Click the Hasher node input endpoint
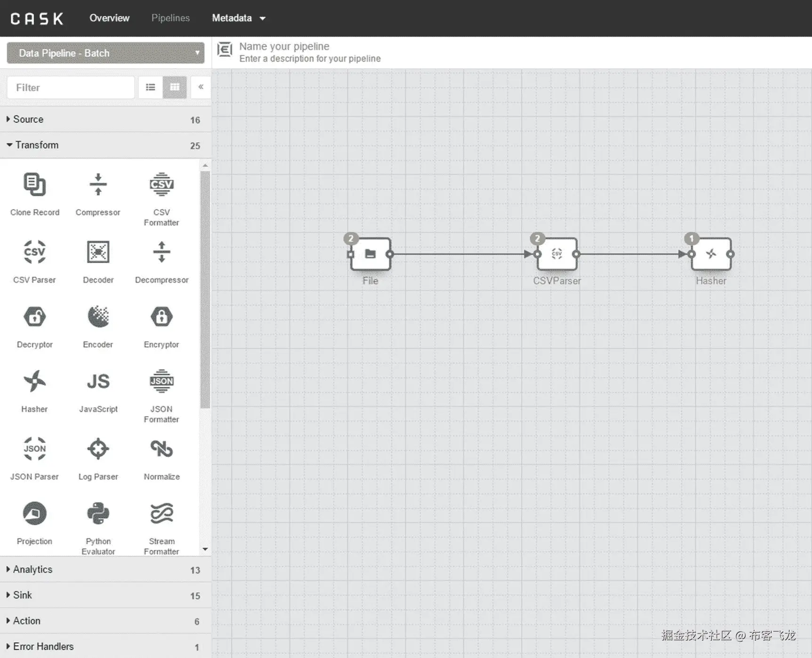 pos(691,254)
